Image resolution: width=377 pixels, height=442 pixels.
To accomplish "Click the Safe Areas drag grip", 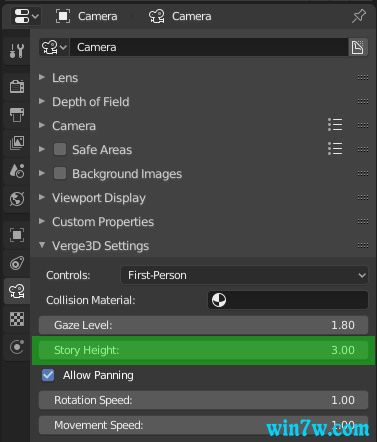I will pos(363,149).
